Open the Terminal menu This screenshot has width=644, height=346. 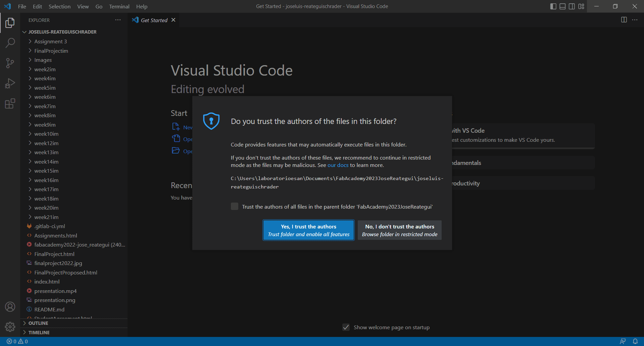coord(119,6)
